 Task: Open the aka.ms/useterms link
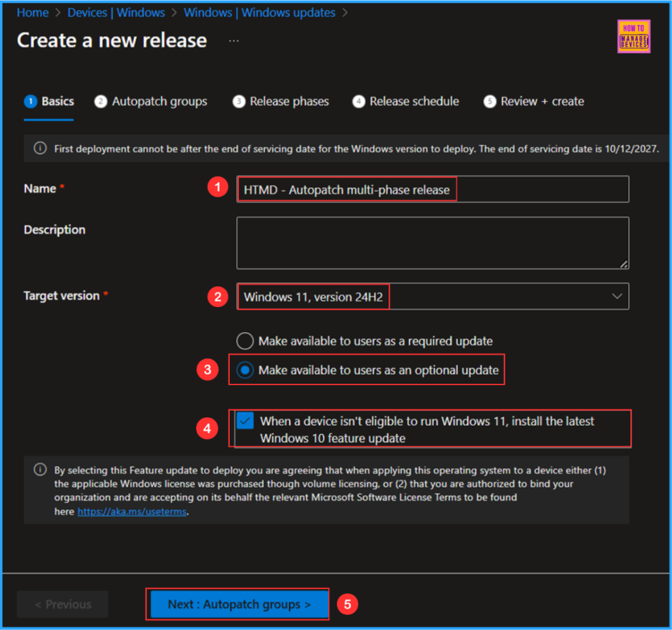[x=132, y=511]
